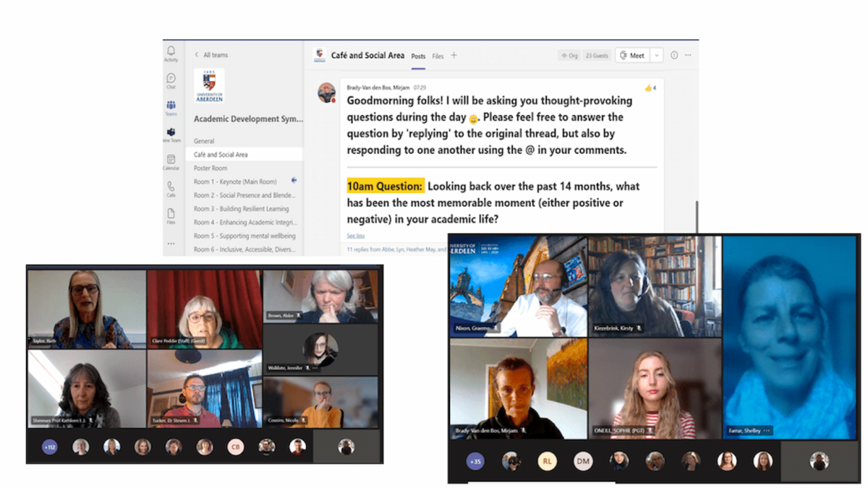Image resolution: width=868 pixels, height=488 pixels.
Task: Click the Meet button
Action: click(631, 55)
